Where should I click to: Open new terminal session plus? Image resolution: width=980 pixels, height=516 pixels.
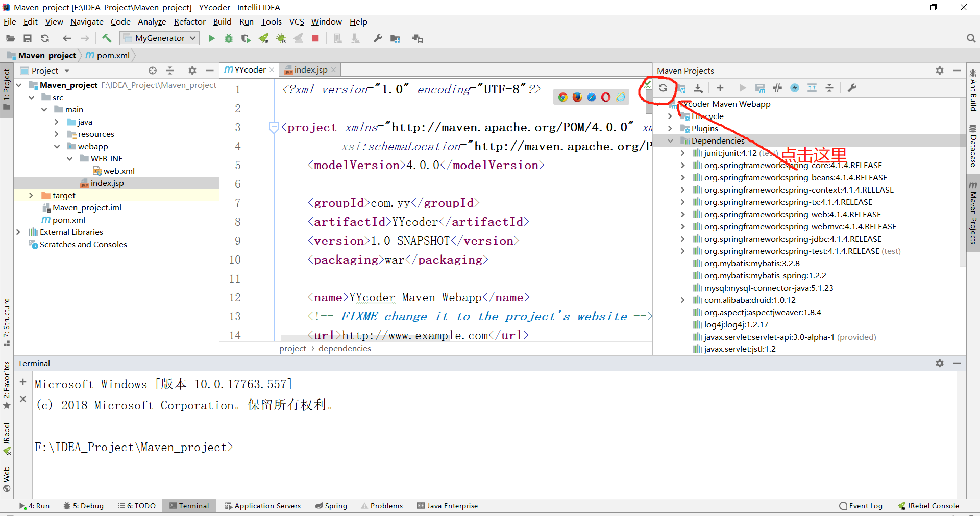click(23, 382)
